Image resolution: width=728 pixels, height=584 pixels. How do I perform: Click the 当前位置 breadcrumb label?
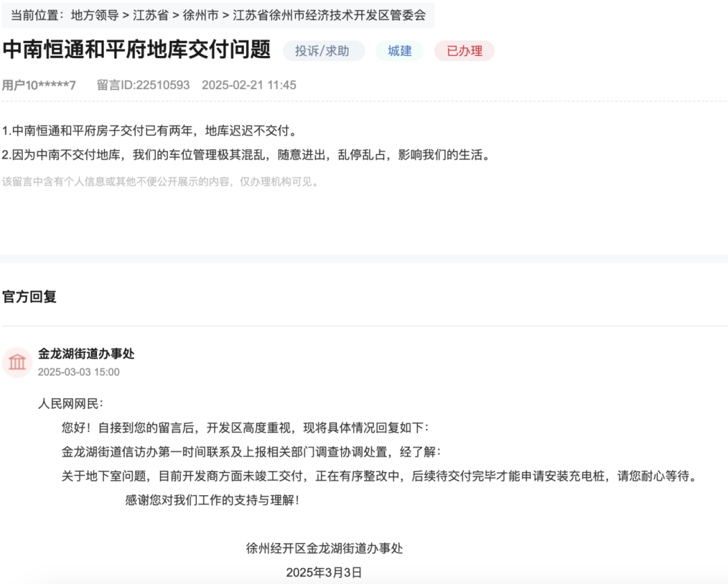[x=37, y=15]
